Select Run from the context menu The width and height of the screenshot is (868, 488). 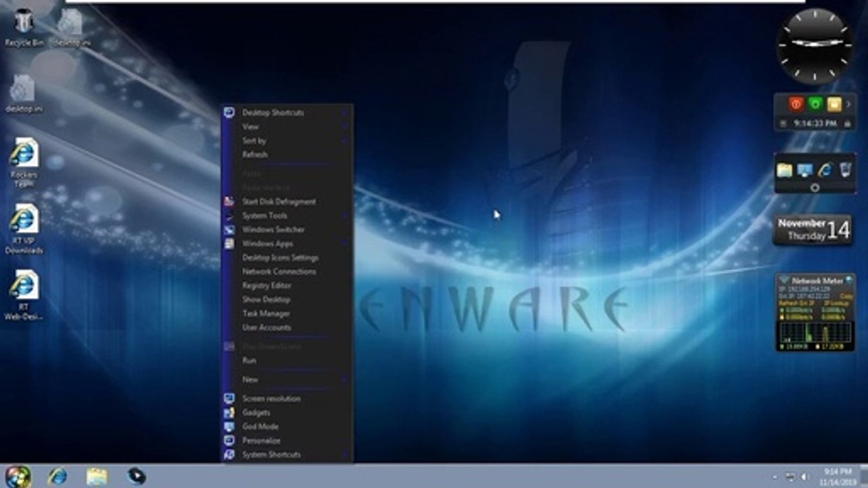click(287, 361)
